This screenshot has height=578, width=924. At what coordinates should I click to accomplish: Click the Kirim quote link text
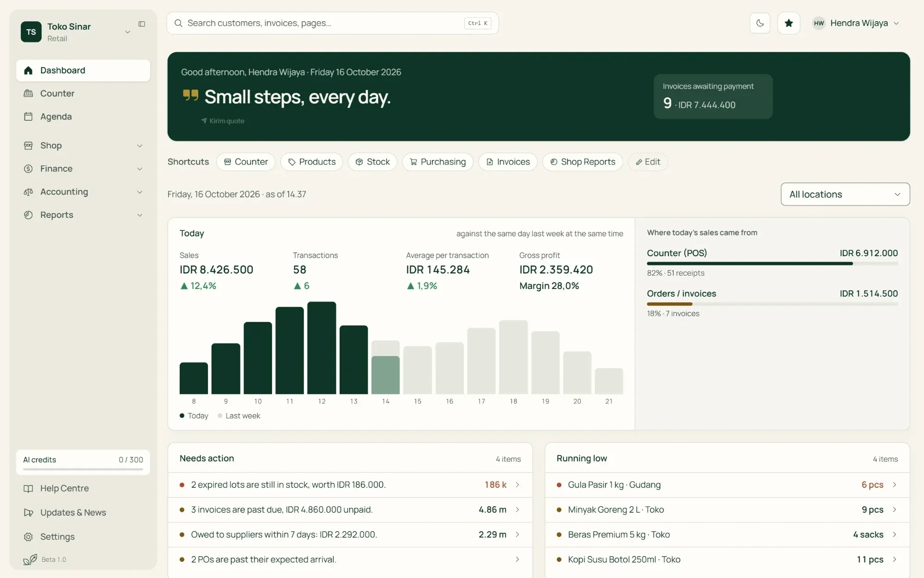tap(227, 121)
